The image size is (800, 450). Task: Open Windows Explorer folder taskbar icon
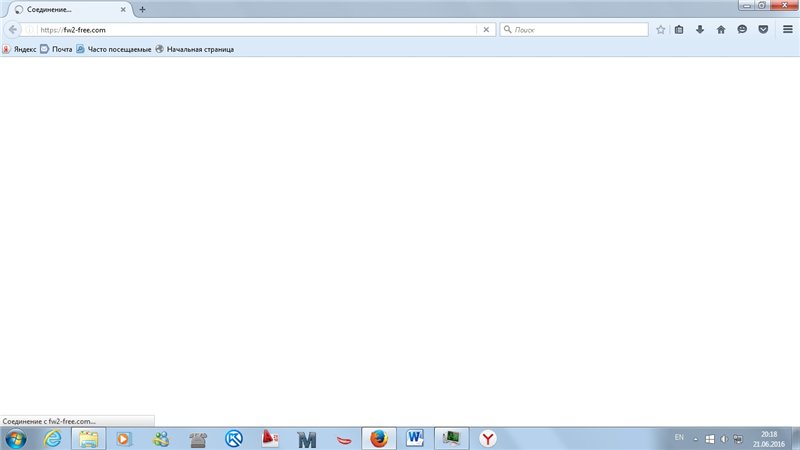[x=89, y=439]
